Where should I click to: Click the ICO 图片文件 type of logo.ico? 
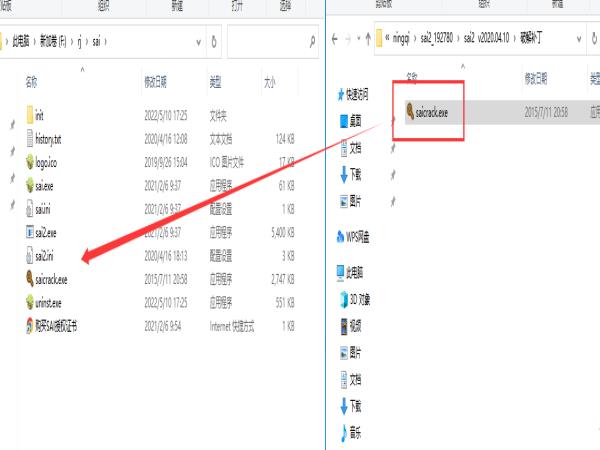point(227,162)
